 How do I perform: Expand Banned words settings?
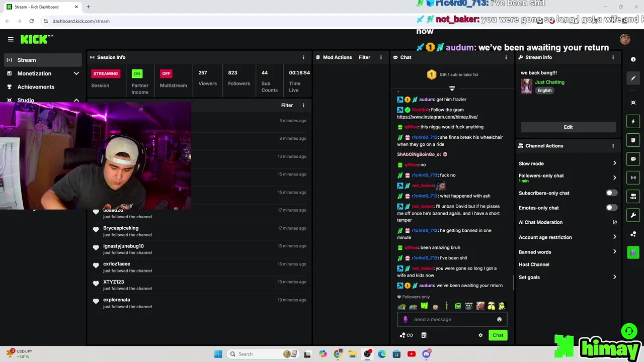568,252
